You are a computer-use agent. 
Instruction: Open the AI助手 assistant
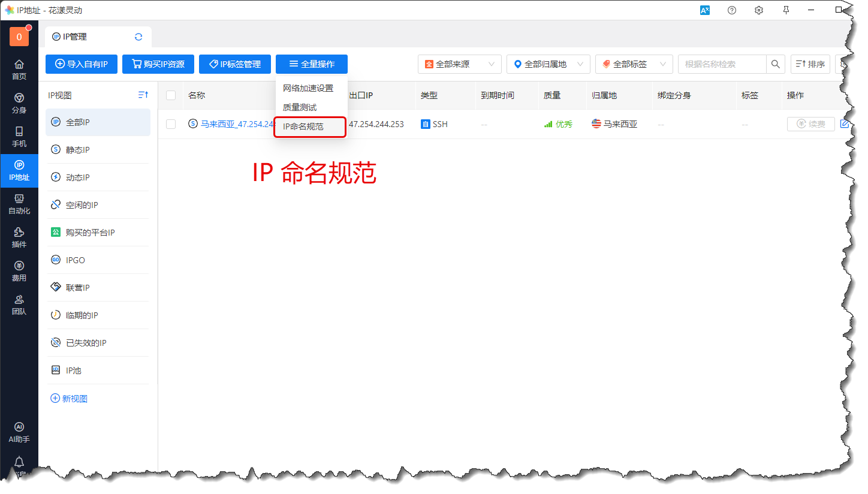19,432
